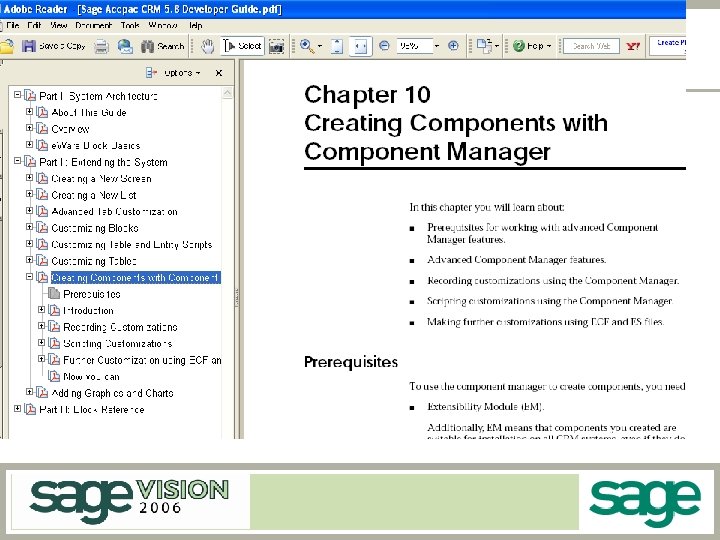Viewport: 720px width, 540px height.
Task: Open the View menu
Action: pyautogui.click(x=58, y=25)
